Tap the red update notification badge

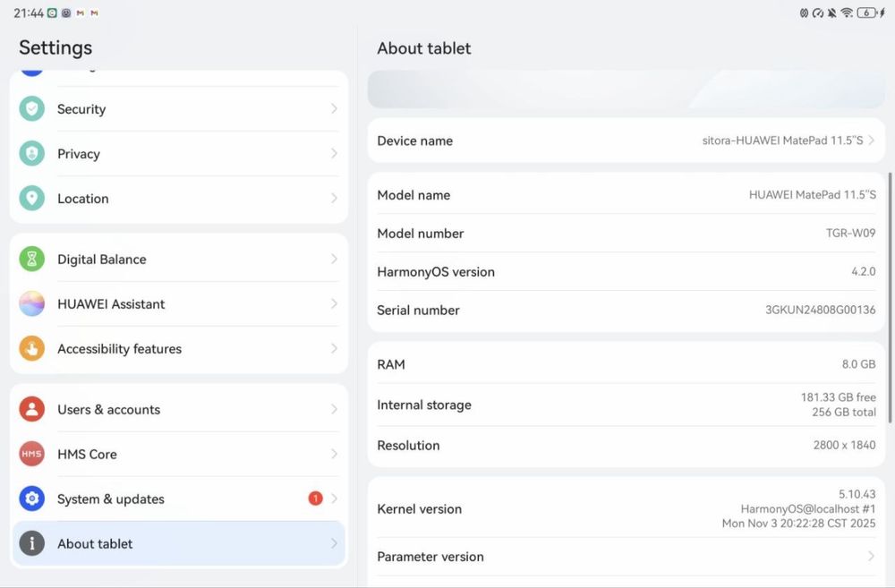click(315, 499)
